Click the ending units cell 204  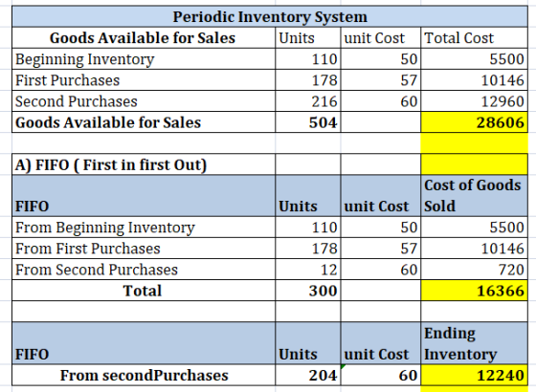pos(307,375)
